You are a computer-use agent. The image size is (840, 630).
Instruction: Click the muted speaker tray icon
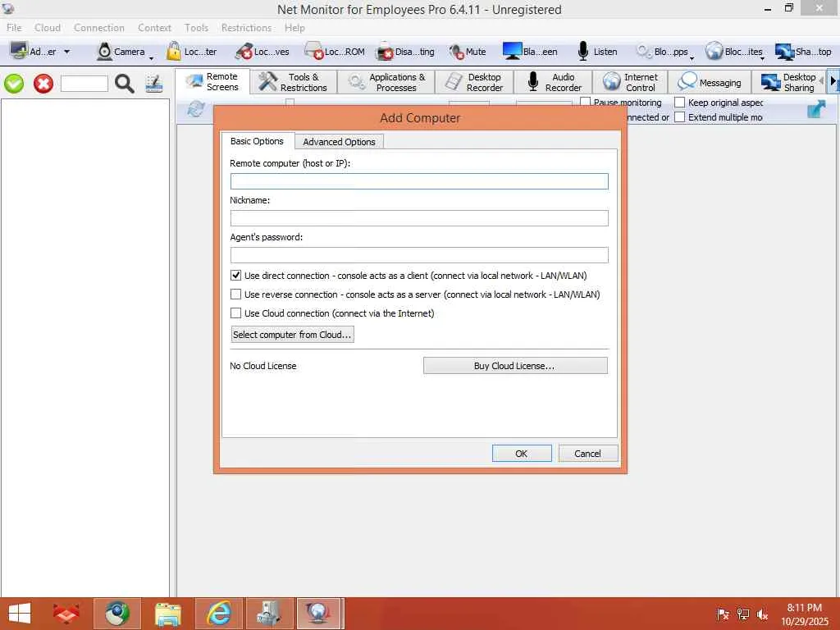[x=762, y=614]
